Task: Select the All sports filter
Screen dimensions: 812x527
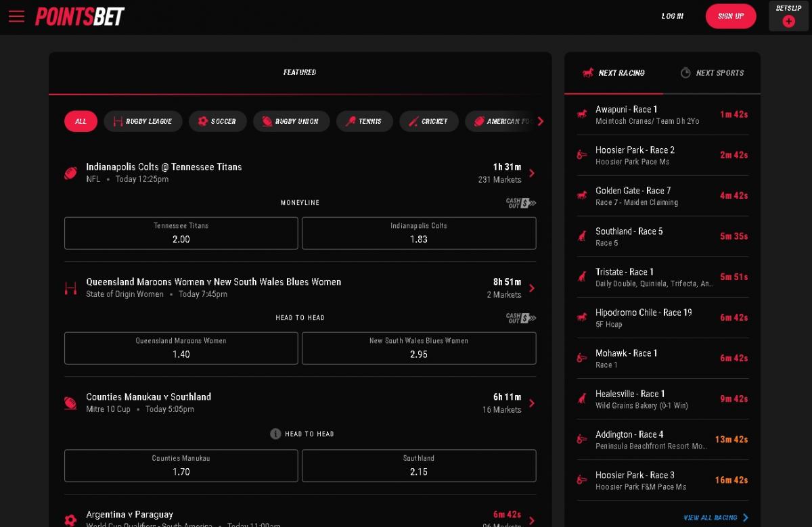Action: tap(81, 121)
